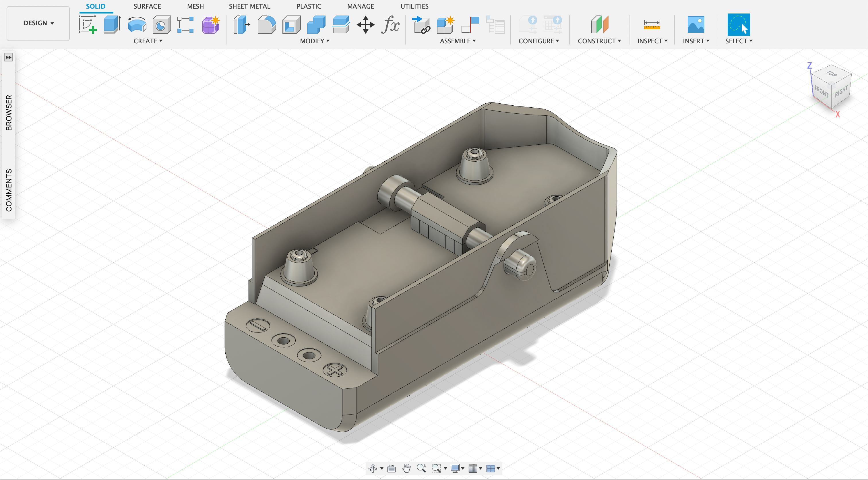Open the DESIGN workspace dropdown
Image resolution: width=868 pixels, height=480 pixels.
pos(38,23)
